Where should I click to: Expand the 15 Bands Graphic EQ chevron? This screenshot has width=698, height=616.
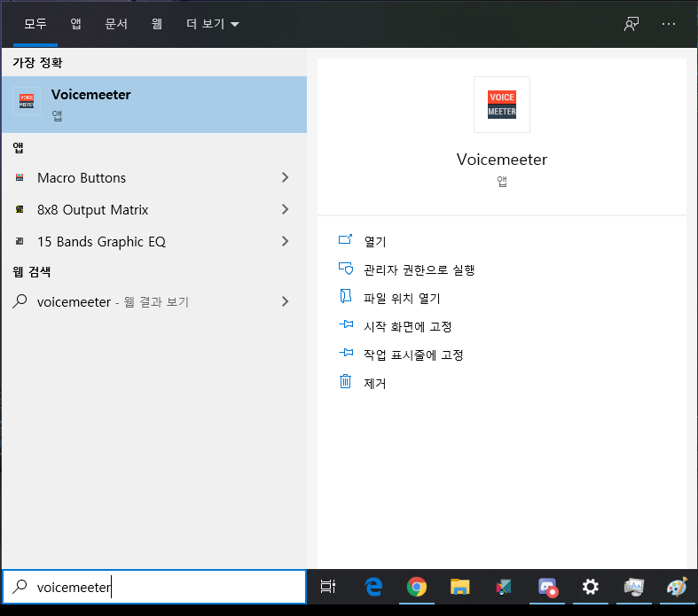click(285, 242)
